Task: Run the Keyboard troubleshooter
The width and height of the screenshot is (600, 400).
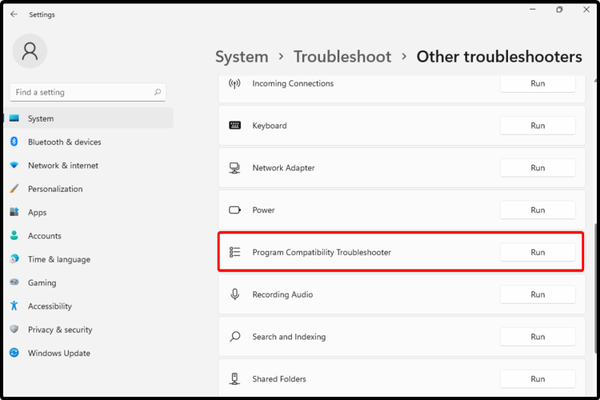Action: (537, 126)
